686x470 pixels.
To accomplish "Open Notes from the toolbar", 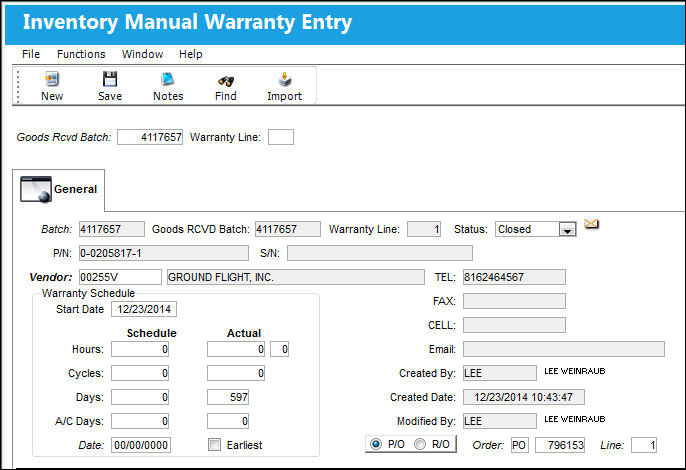I will click(168, 87).
